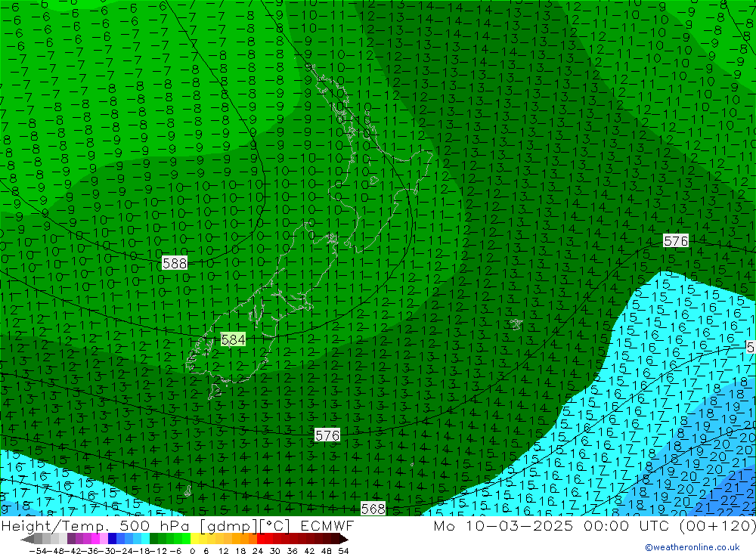Click the cyan legend swatch above -18
The image size is (756, 554).
click(145, 539)
